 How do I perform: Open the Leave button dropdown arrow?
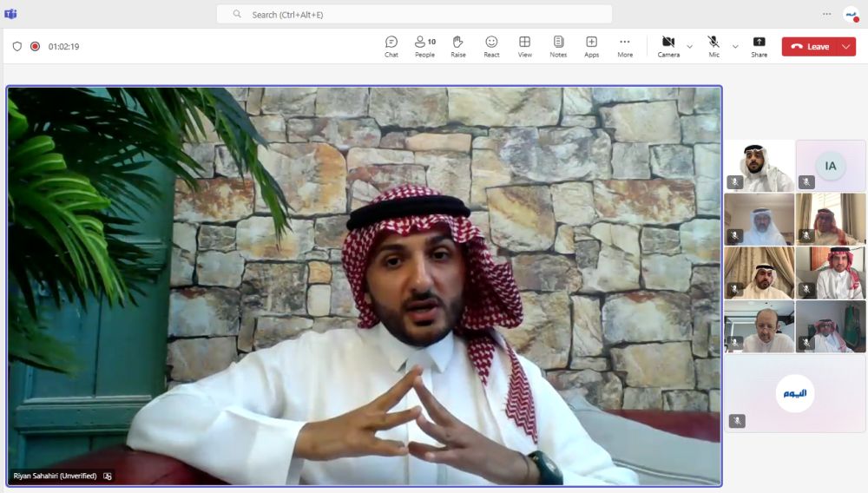point(846,47)
